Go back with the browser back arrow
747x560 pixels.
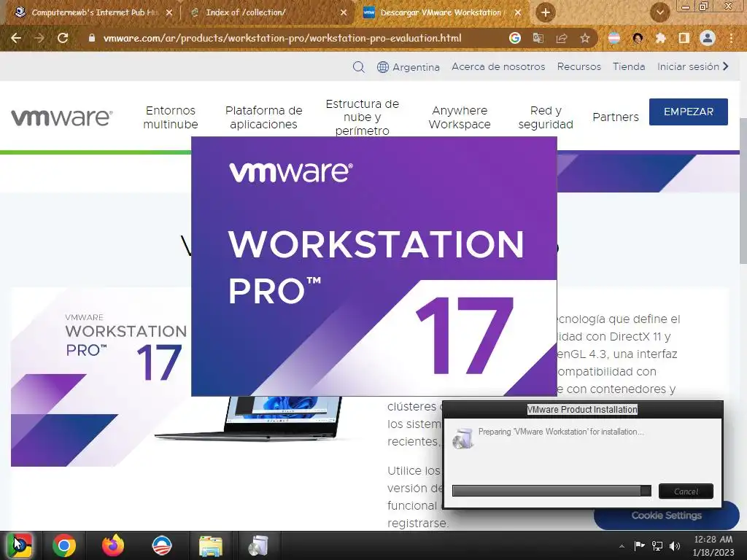click(x=16, y=38)
